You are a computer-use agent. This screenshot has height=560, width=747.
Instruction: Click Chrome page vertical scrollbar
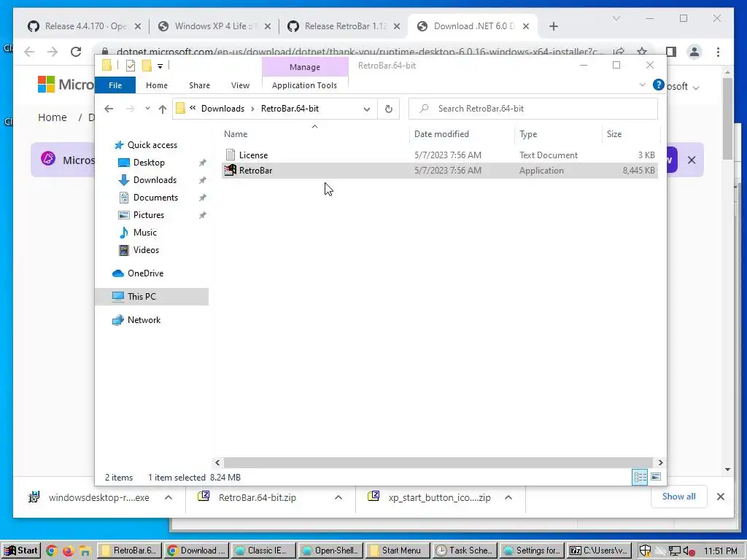[x=727, y=119]
